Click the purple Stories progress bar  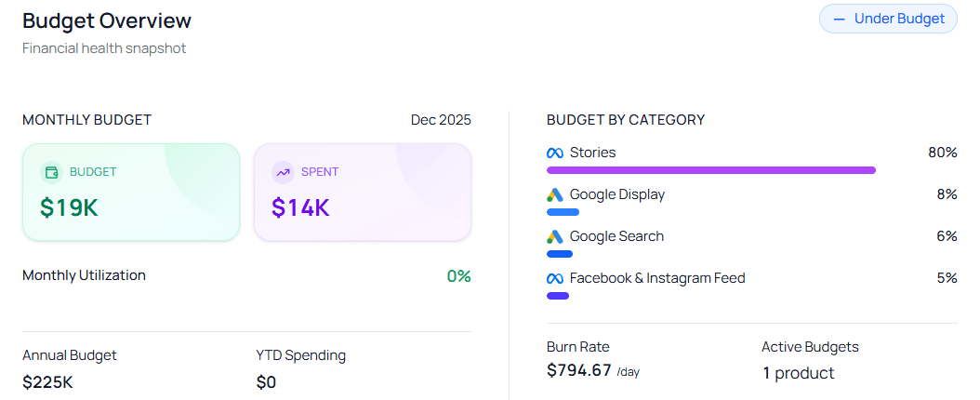click(x=711, y=170)
